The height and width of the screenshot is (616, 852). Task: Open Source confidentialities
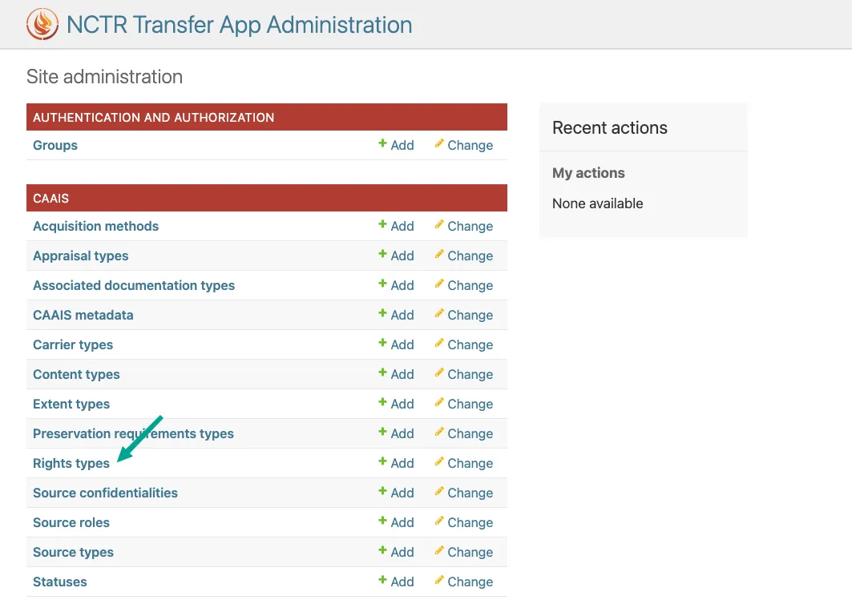pyautogui.click(x=106, y=493)
